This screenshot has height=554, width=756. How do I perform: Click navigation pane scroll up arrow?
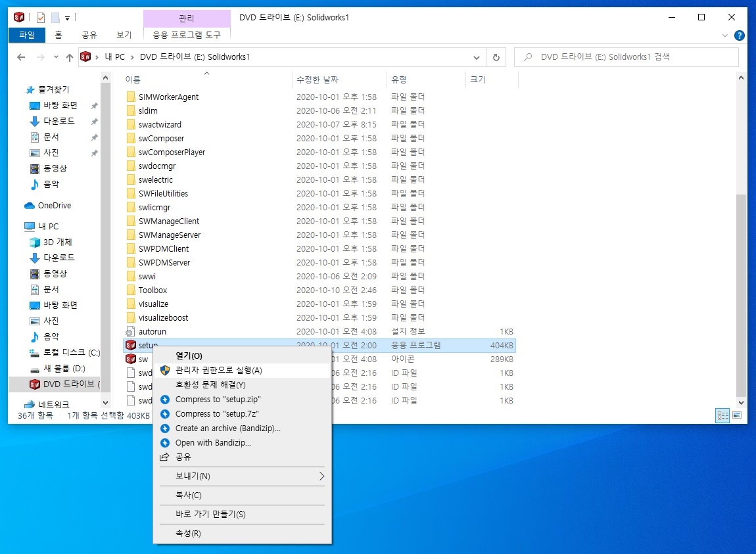pos(106,78)
